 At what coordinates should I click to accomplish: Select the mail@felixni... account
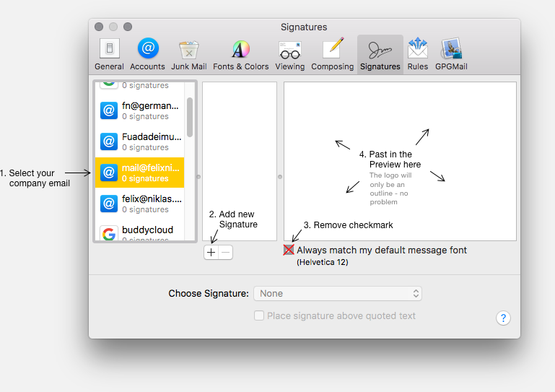coord(145,173)
